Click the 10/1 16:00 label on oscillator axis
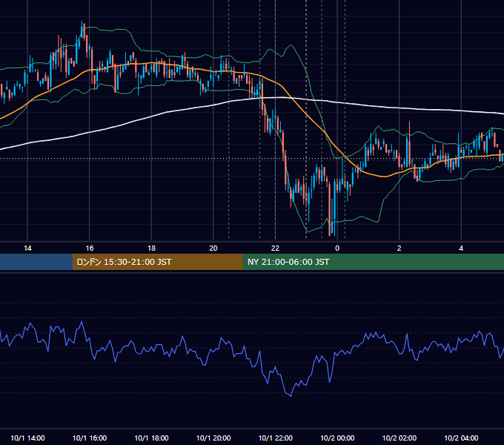504x445 pixels. click(90, 438)
